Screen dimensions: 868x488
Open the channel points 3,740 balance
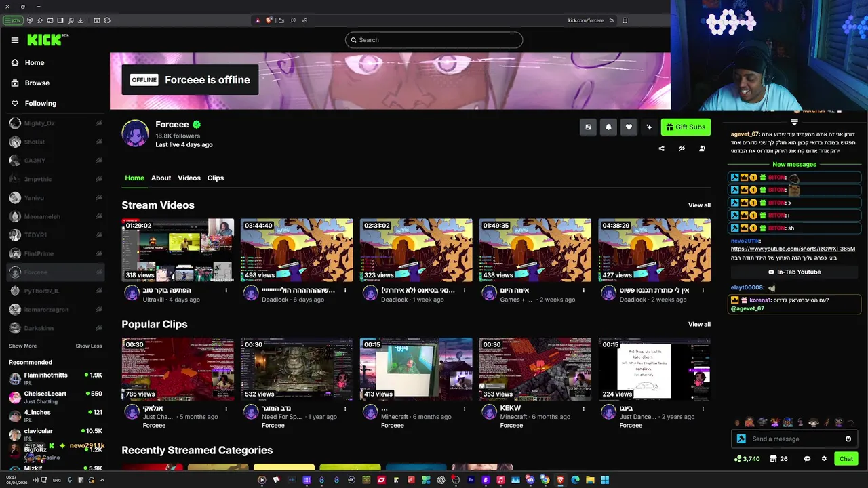747,459
